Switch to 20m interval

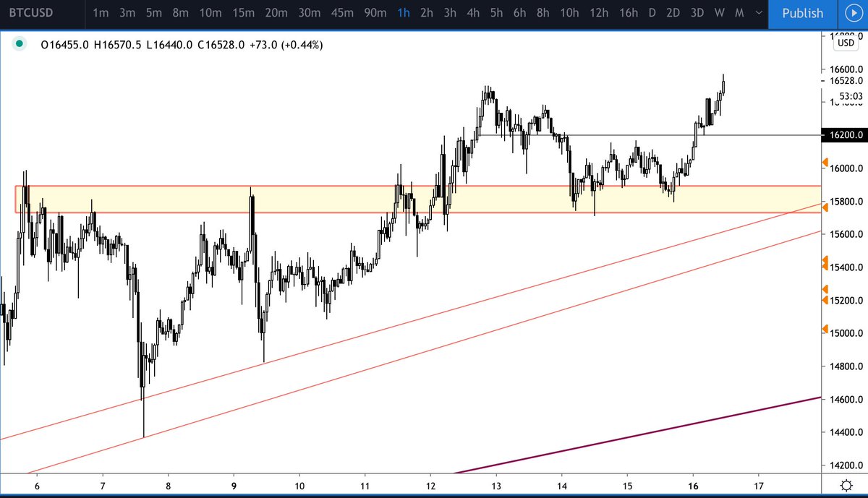click(276, 13)
